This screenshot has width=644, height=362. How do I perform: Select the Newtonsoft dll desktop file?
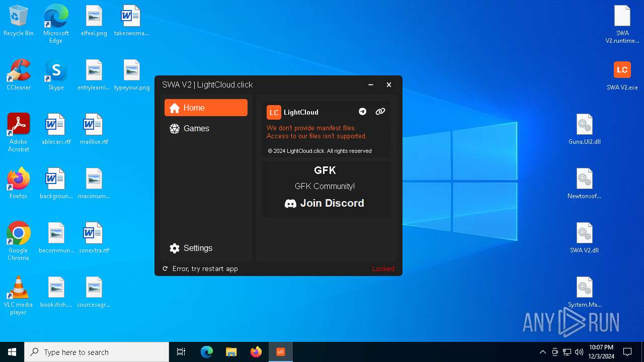pyautogui.click(x=585, y=184)
